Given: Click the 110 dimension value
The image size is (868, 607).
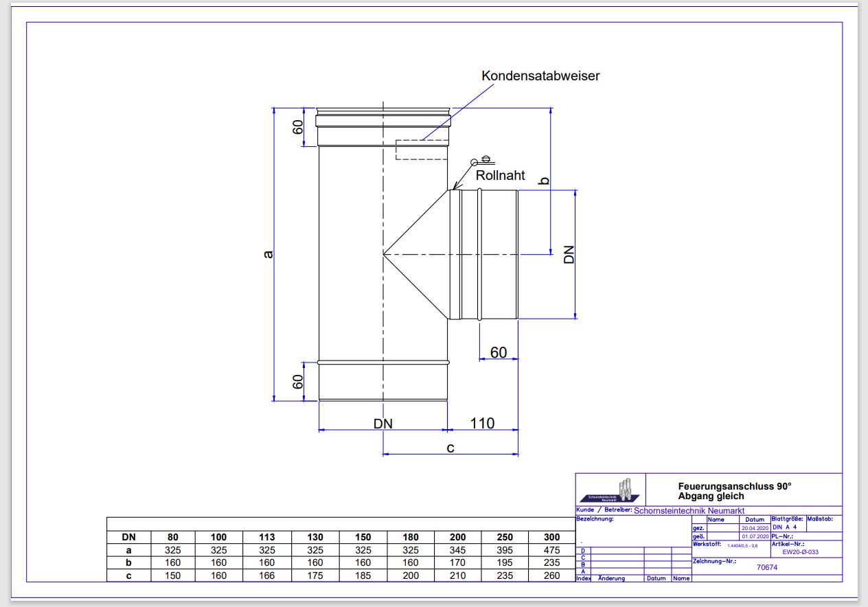Looking at the screenshot, I should [482, 423].
